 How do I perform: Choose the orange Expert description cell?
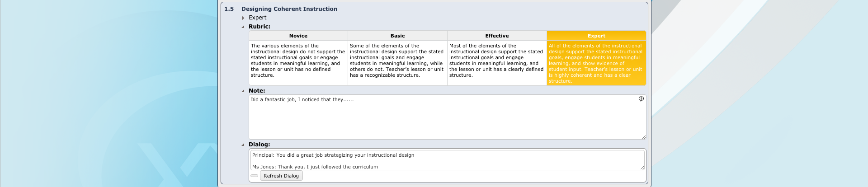pos(596,63)
